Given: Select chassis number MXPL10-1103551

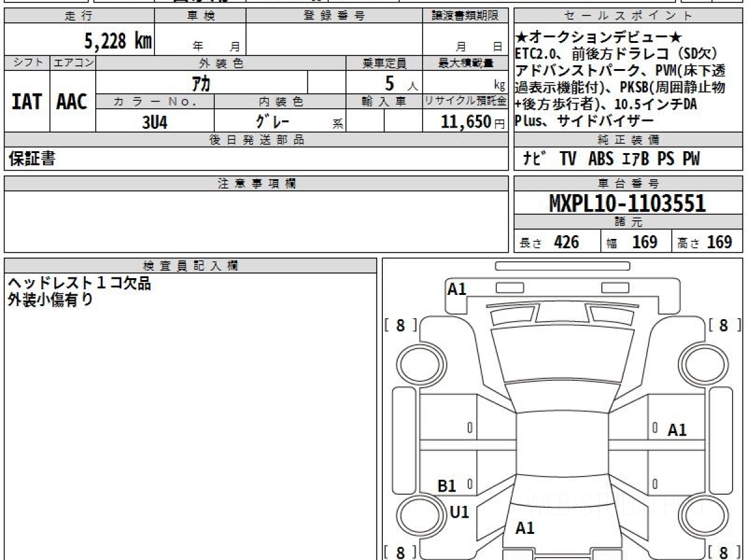Looking at the screenshot, I should [x=627, y=203].
